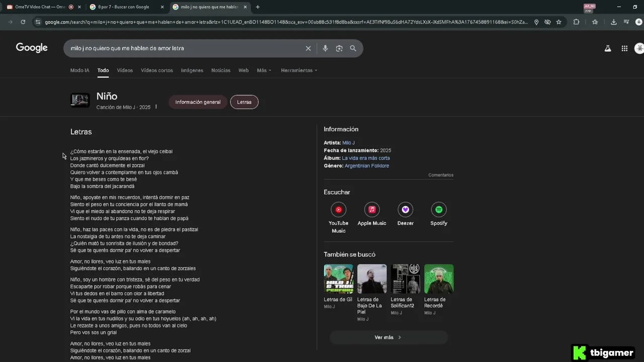Select the Web search tab

[x=244, y=70]
